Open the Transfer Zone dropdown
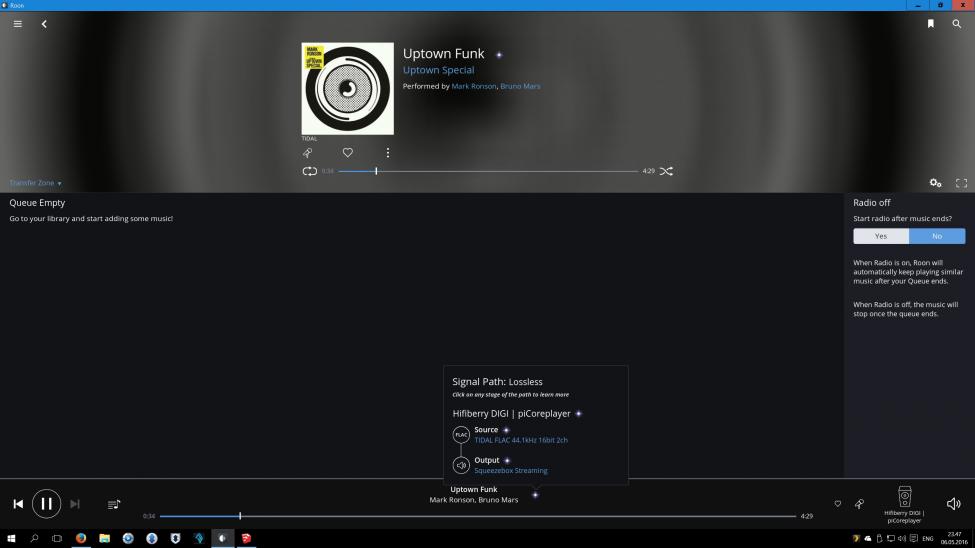This screenshot has width=975, height=548. tap(35, 183)
